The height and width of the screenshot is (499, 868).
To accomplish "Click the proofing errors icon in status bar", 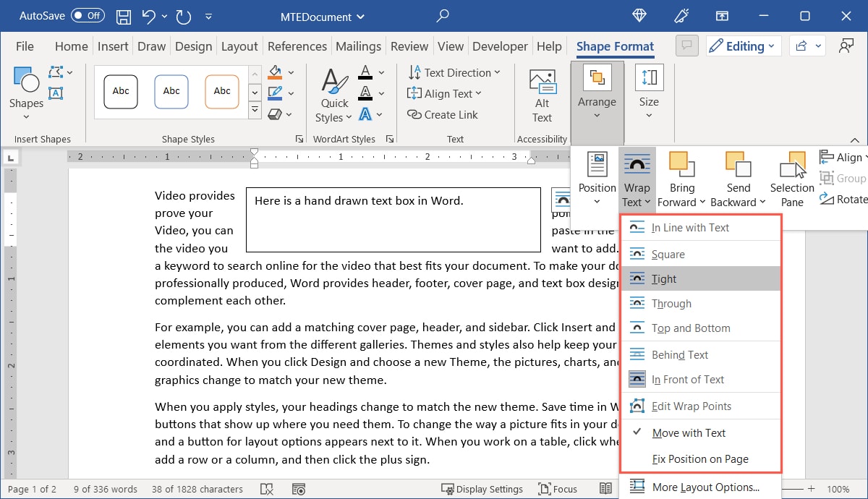I will [x=267, y=489].
